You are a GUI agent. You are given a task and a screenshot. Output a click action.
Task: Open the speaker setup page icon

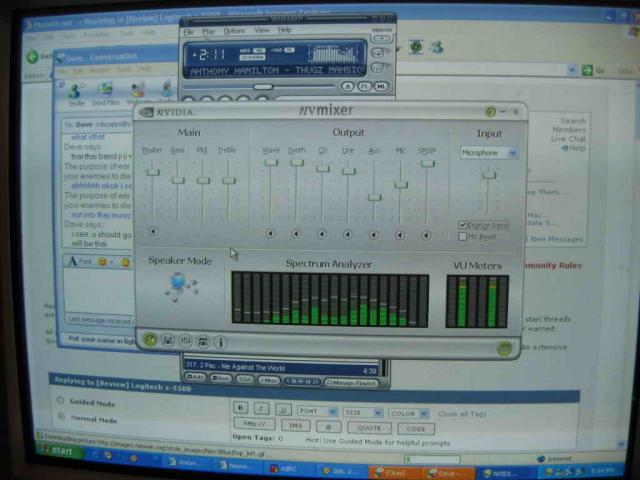(168, 340)
